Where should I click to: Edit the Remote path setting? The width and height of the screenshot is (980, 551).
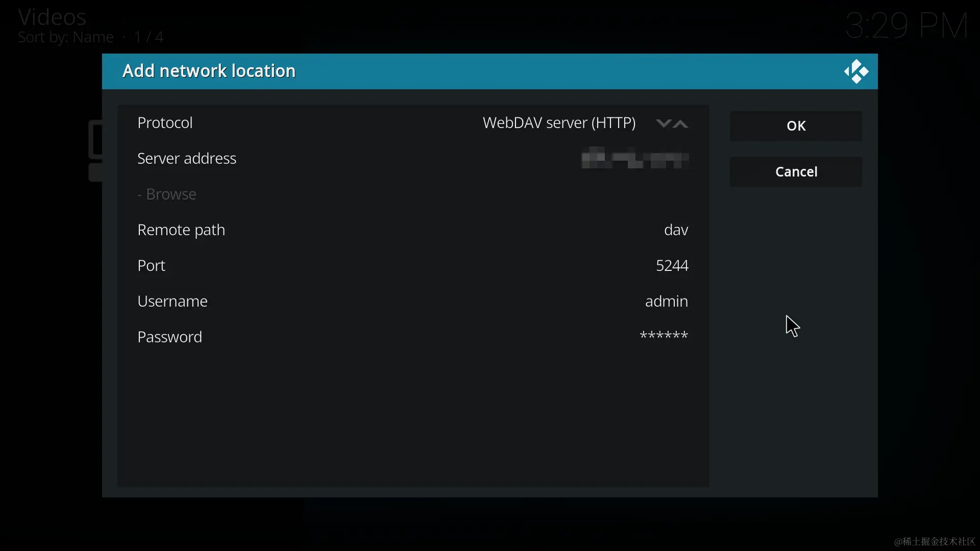pos(181,230)
